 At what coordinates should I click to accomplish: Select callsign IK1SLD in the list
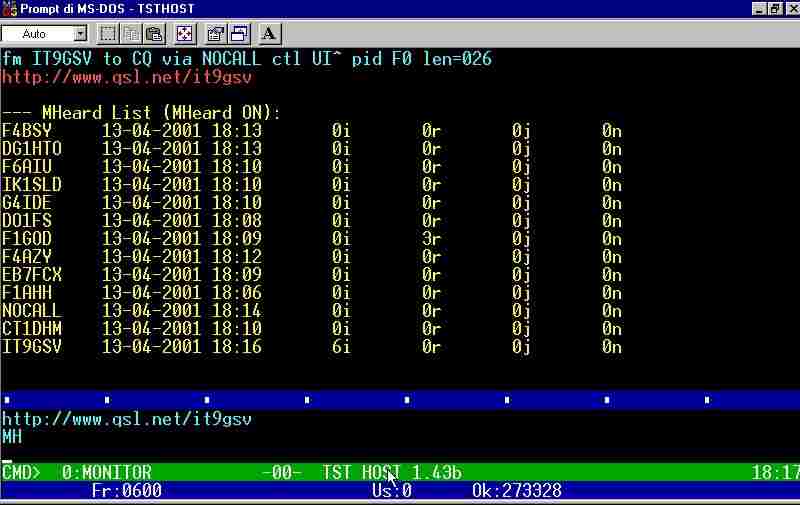pos(32,184)
